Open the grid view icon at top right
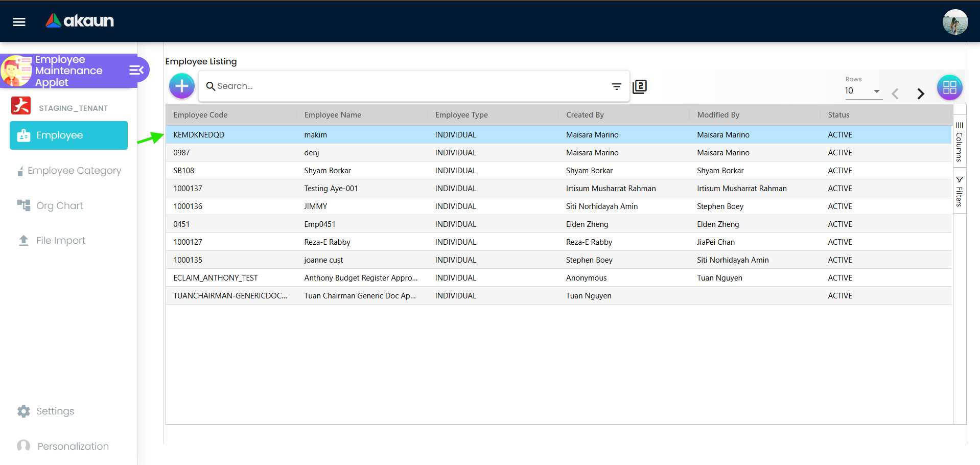The height and width of the screenshot is (465, 980). (949, 87)
